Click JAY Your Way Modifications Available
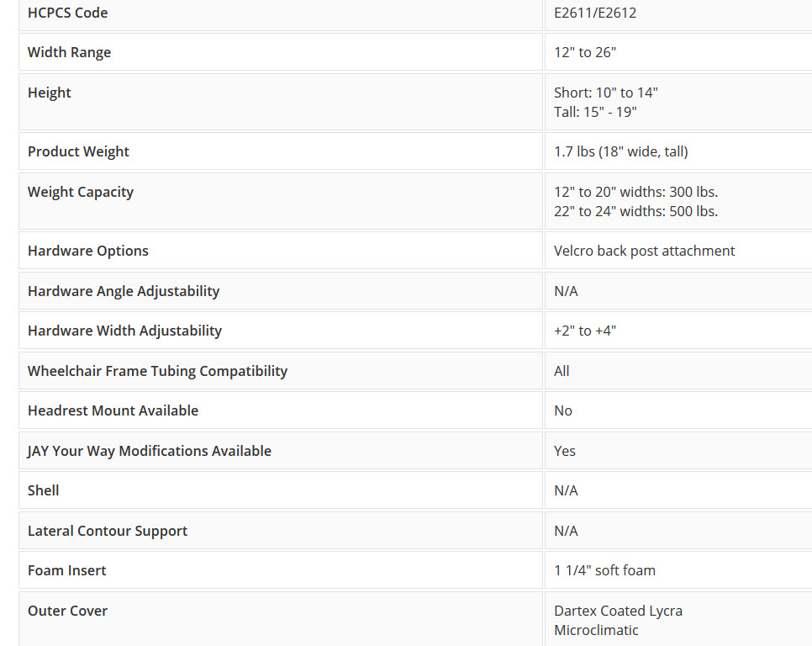The image size is (812, 646). [150, 451]
